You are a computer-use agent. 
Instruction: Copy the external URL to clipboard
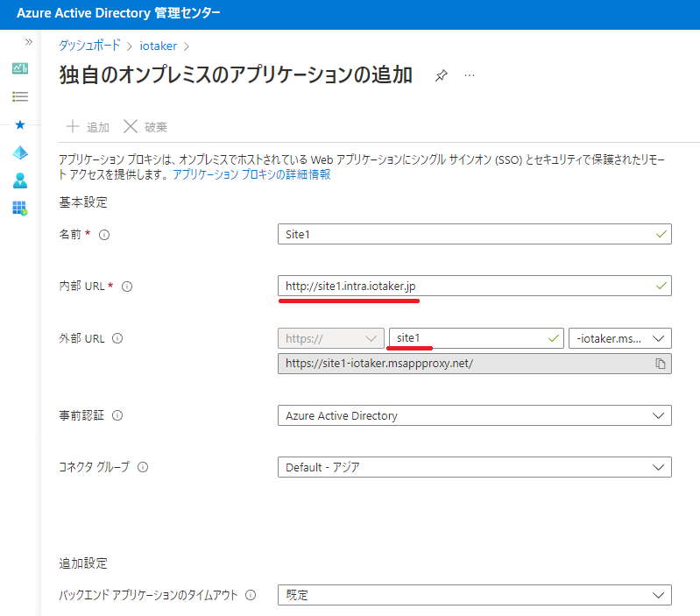pos(661,364)
